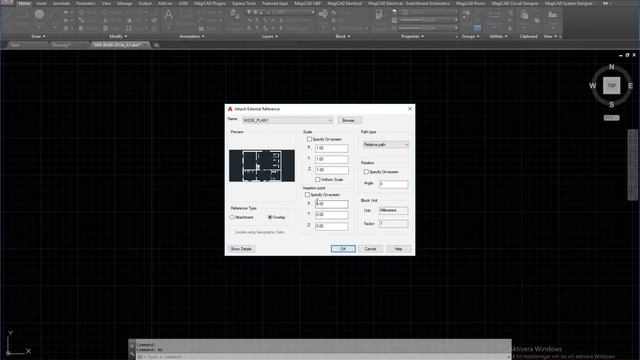Image resolution: width=640 pixels, height=360 pixels.
Task: Click the command line input
Action: point(322,357)
